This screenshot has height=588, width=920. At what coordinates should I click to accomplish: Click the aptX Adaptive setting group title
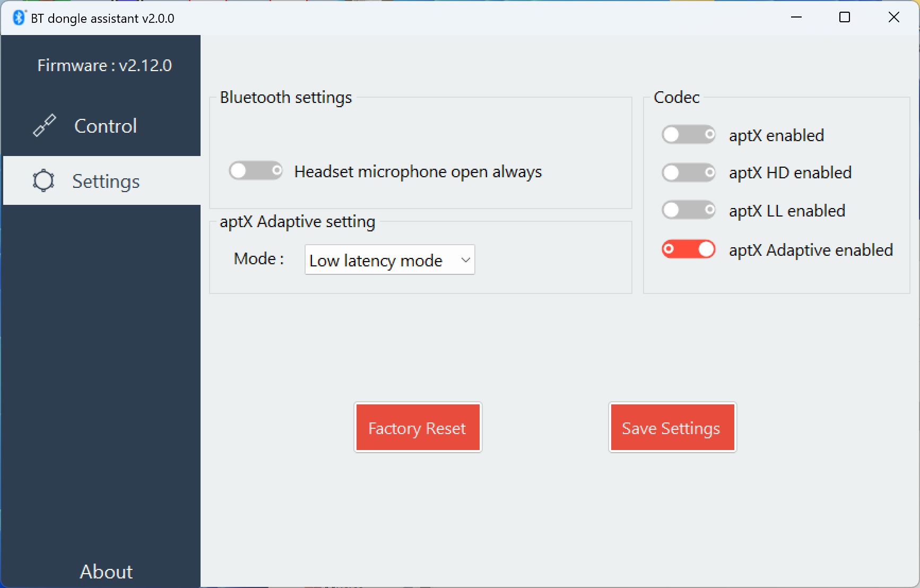point(297,221)
